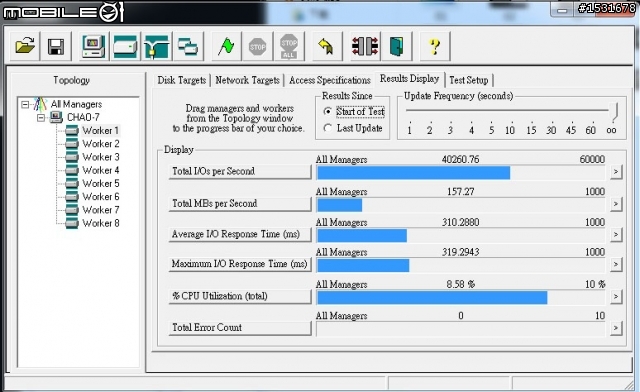Click the % CPU Utilization progress bar
640x392 pixels.
click(x=461, y=298)
